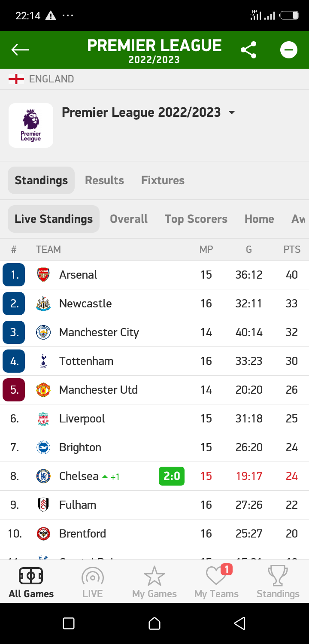Select the Overall standings filter
Screen dimensions: 309x644
(129, 219)
